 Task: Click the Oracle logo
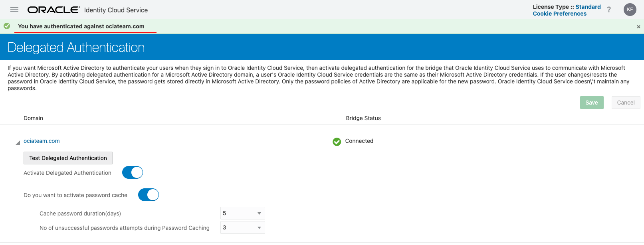click(x=54, y=10)
